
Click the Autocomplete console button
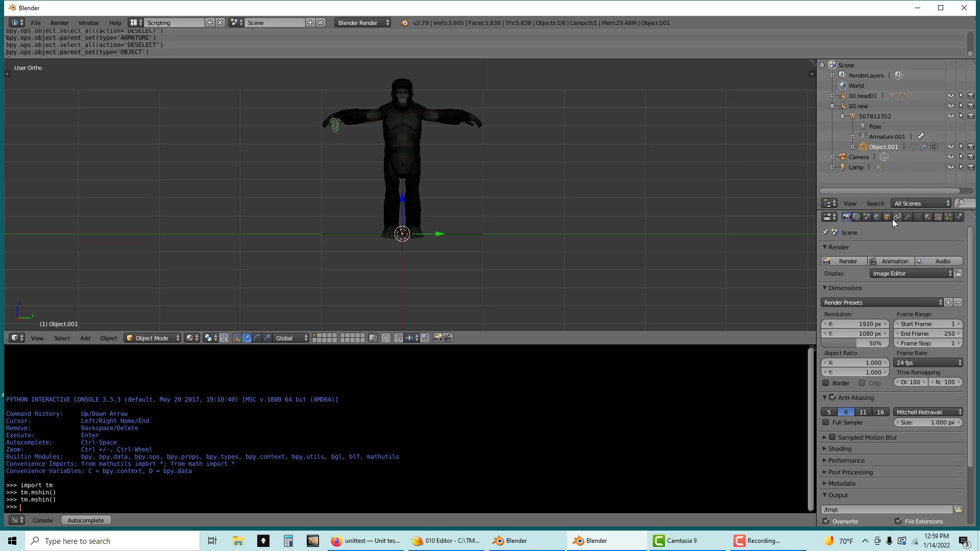[86, 520]
